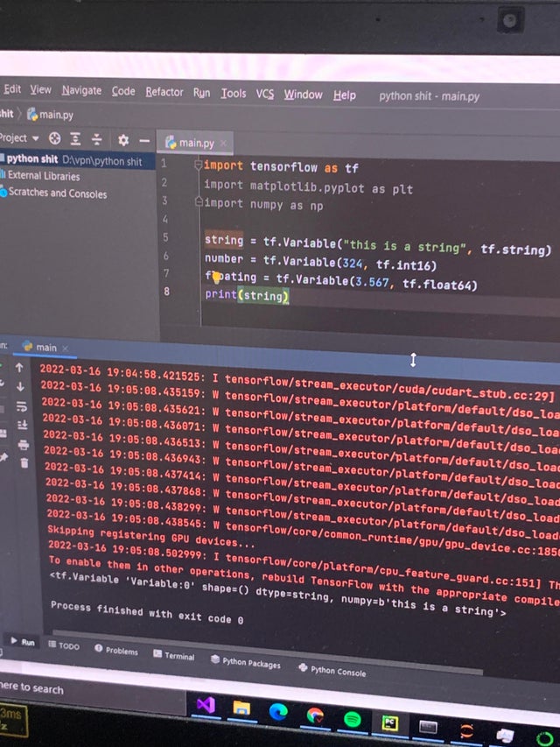Open the Refactor menu
Screen dimensions: 560x747
(x=164, y=92)
